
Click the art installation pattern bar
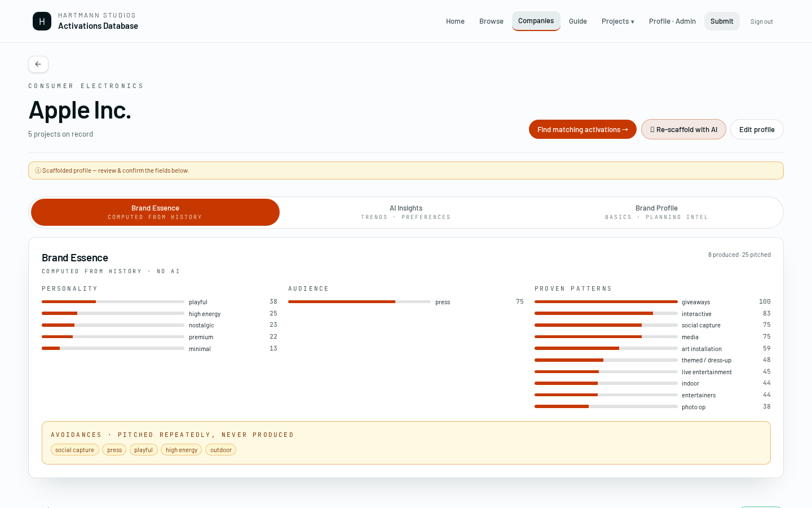tap(606, 348)
